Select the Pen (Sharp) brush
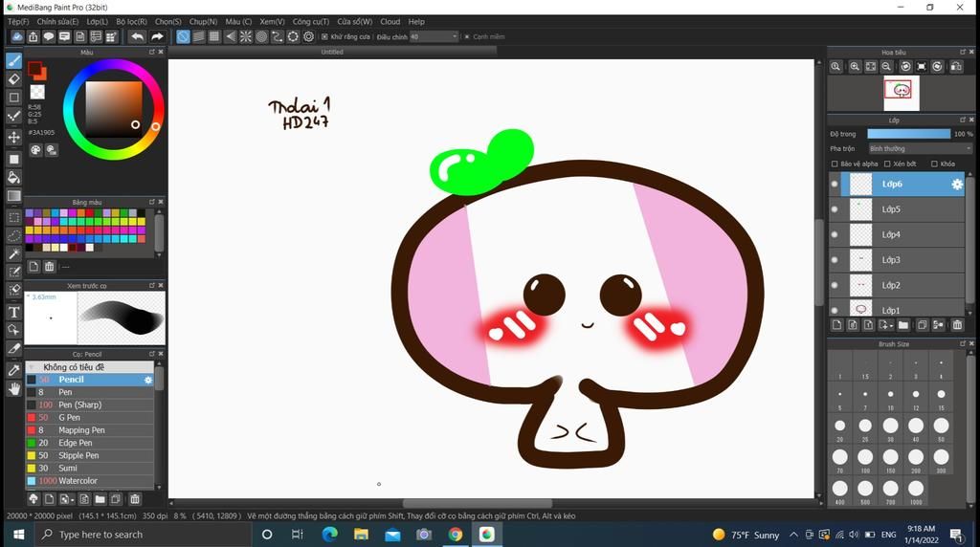980x547 pixels. 89,405
